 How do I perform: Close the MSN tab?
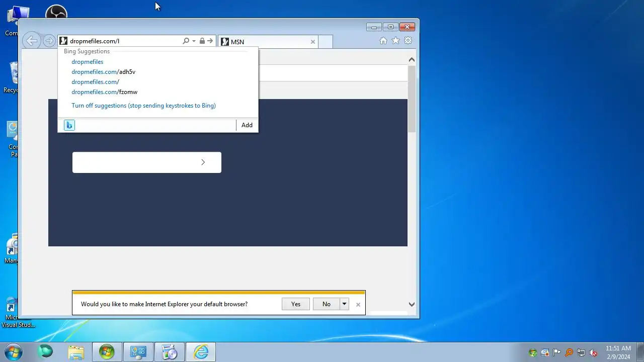tap(313, 42)
